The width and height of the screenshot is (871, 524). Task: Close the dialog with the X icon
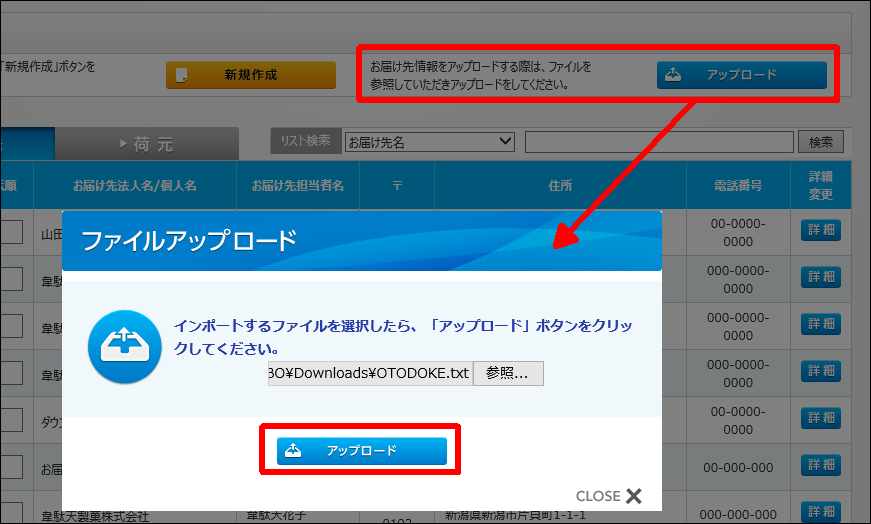point(633,496)
